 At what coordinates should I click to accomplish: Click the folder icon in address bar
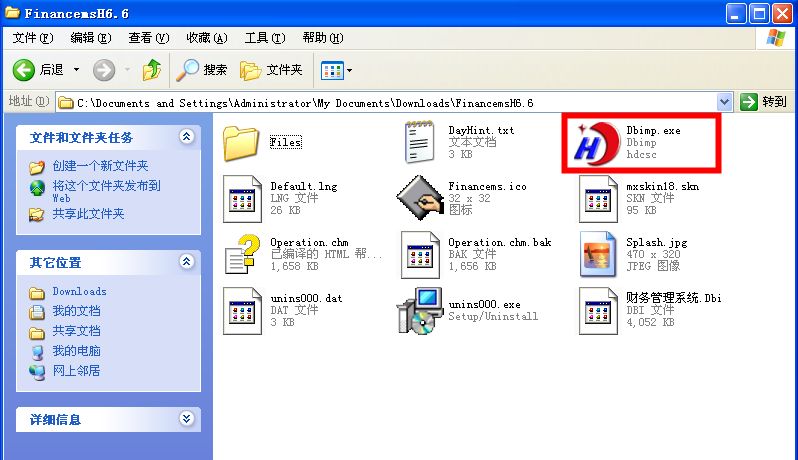(x=65, y=103)
